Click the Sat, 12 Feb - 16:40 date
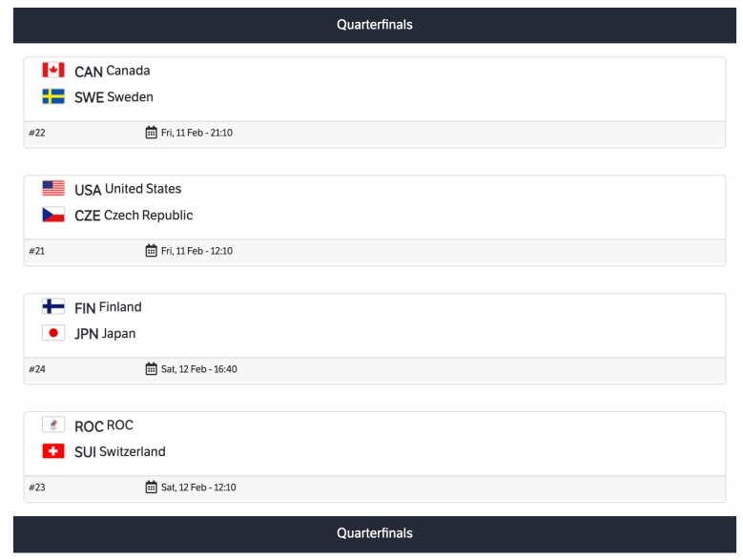Image resolution: width=743 pixels, height=560 pixels. tap(198, 369)
